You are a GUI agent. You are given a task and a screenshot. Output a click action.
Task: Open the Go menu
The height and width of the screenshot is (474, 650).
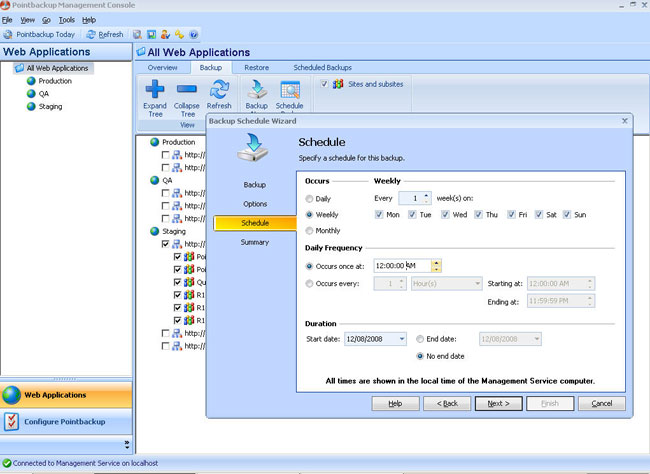click(46, 20)
